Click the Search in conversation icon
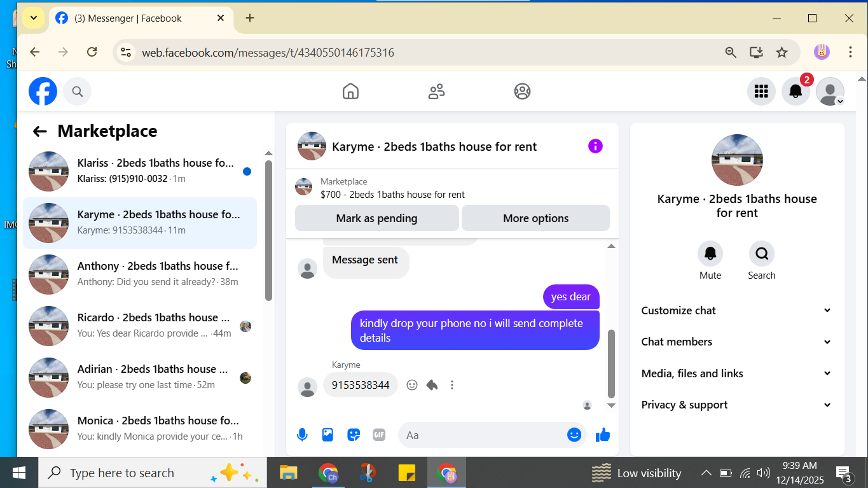The height and width of the screenshot is (488, 868). (x=762, y=254)
